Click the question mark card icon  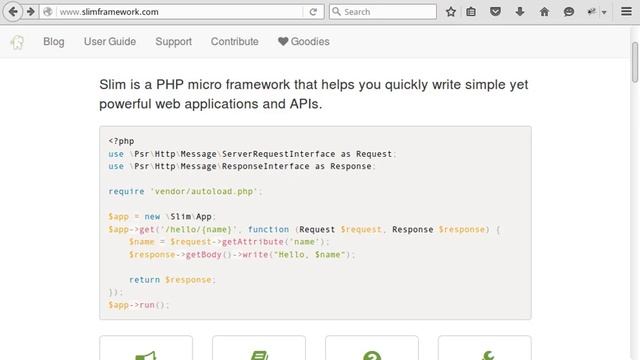pos(372,355)
